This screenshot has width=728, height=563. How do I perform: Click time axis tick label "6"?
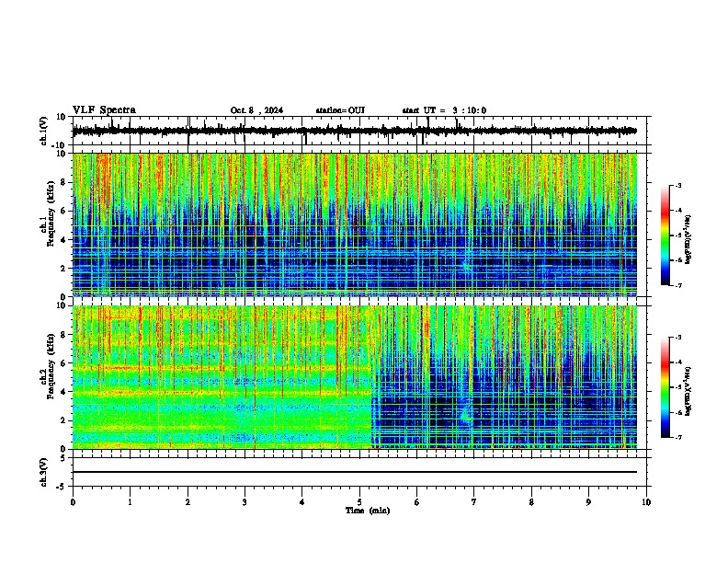point(417,502)
